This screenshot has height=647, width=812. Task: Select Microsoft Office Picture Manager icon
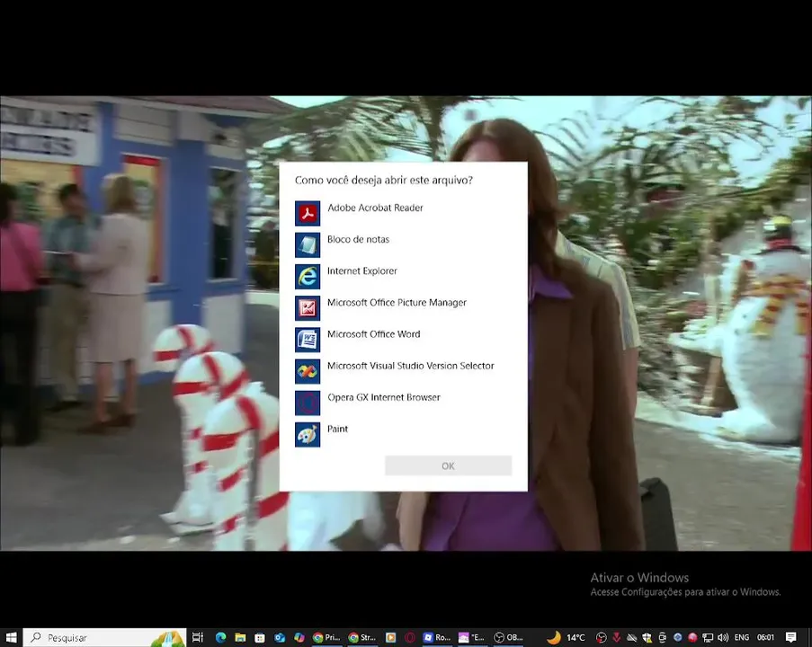[x=308, y=308]
